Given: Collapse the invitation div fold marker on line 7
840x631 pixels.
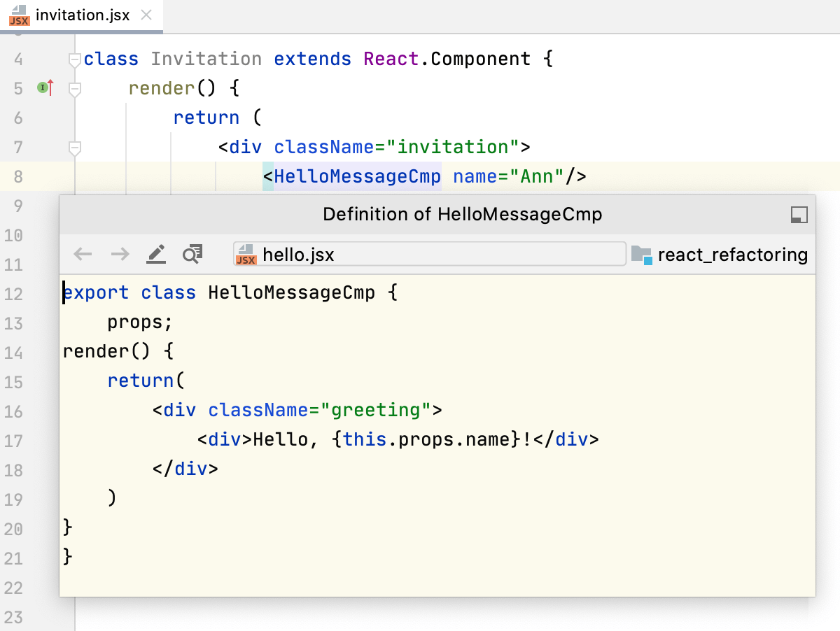Looking at the screenshot, I should point(73,148).
